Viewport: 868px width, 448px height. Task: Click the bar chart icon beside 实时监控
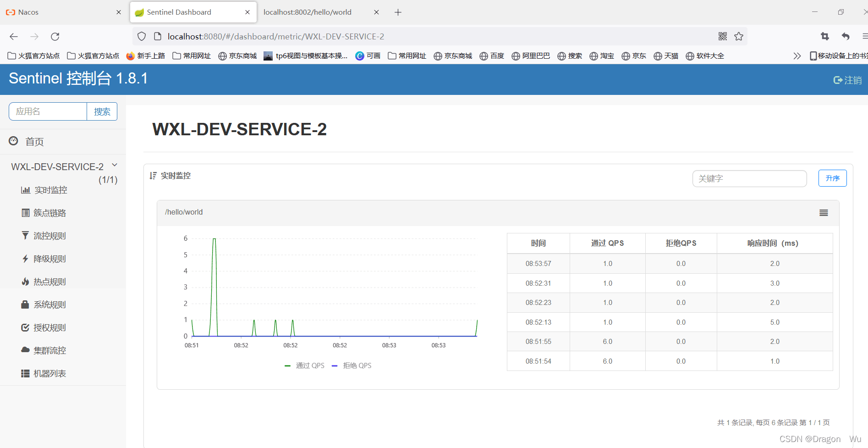coord(26,190)
